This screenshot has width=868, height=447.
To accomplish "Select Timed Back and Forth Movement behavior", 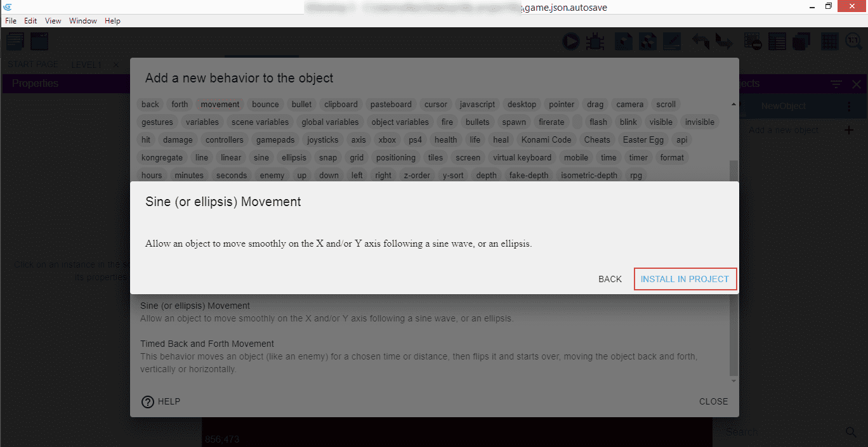I will pos(207,344).
